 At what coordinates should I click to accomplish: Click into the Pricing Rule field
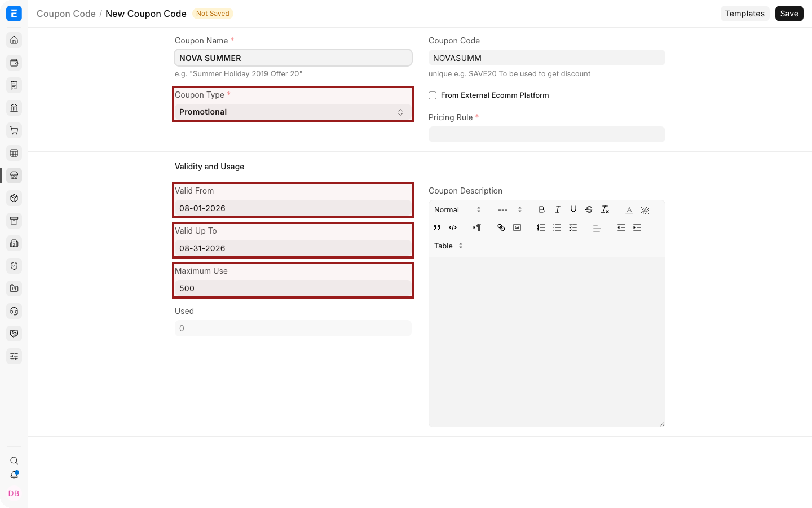(x=547, y=134)
